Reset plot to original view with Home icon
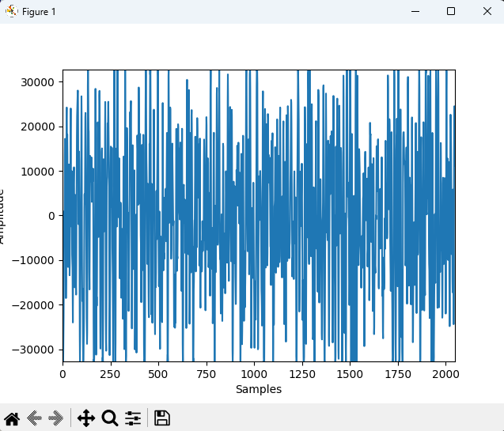Viewport: 504px width, 431px height. [x=12, y=418]
